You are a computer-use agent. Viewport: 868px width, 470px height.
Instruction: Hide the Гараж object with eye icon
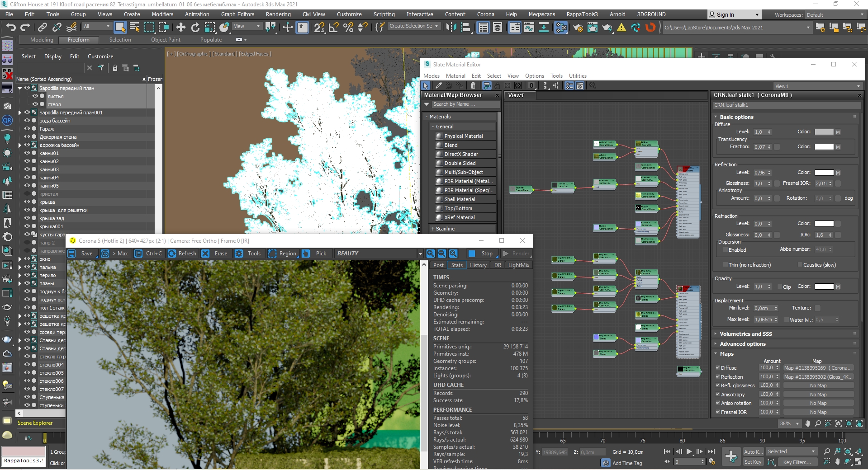[x=27, y=129]
